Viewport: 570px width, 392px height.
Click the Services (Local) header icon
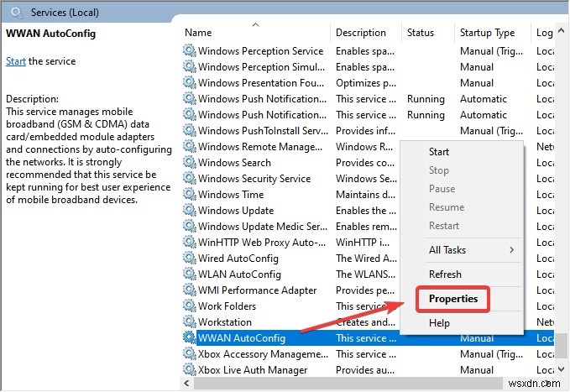17,13
